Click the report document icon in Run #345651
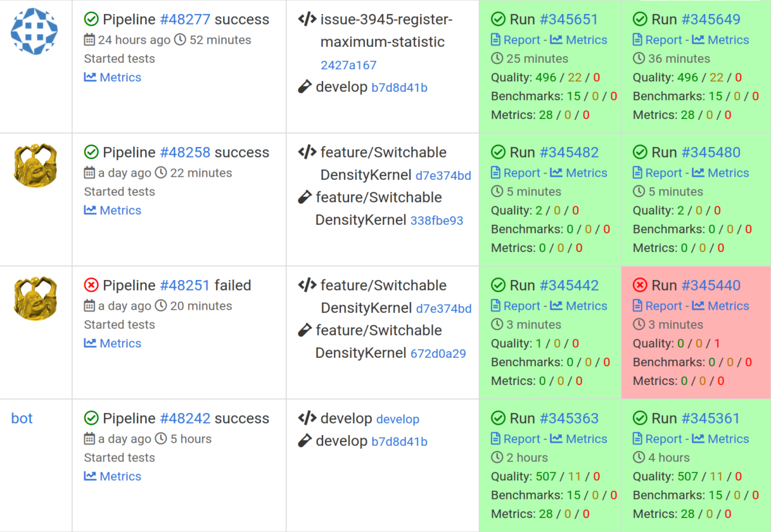Image resolution: width=771 pixels, height=532 pixels. [495, 40]
